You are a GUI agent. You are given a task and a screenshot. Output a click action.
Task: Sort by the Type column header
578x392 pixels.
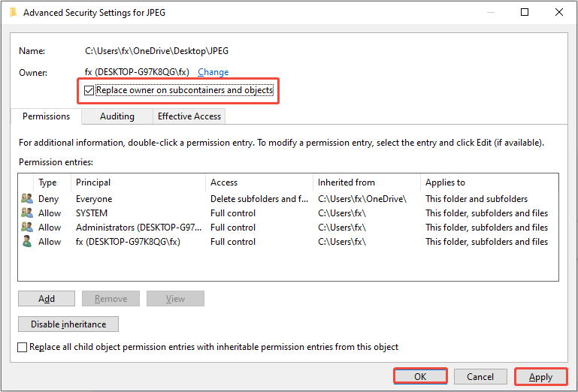tap(52, 182)
